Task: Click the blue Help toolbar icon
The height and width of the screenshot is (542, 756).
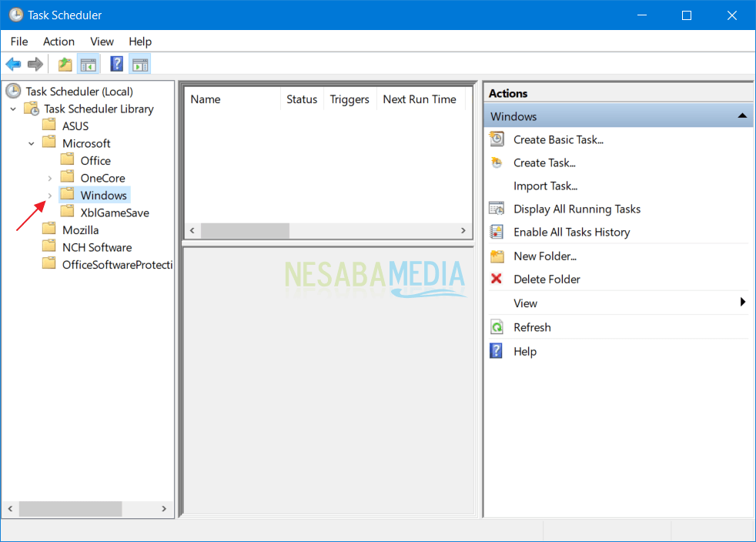Action: click(117, 64)
